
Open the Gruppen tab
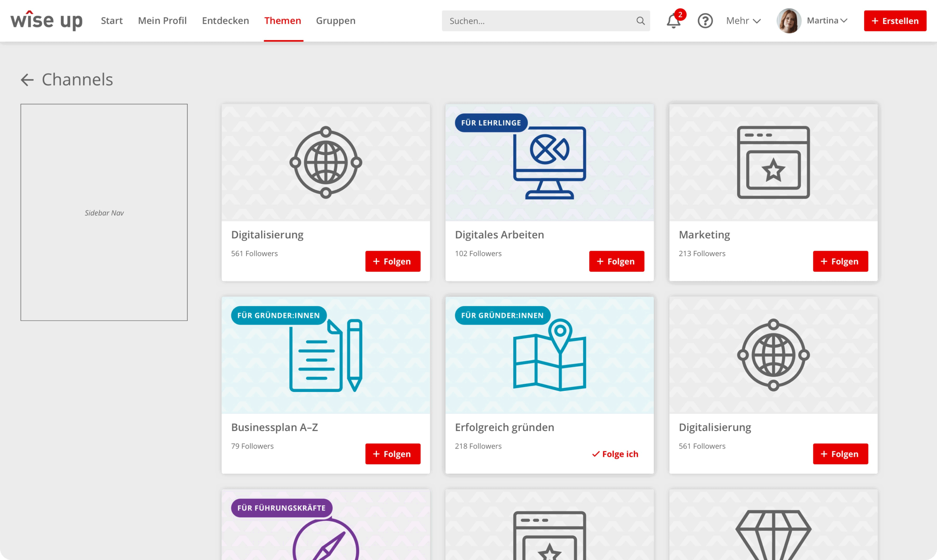[x=336, y=20]
